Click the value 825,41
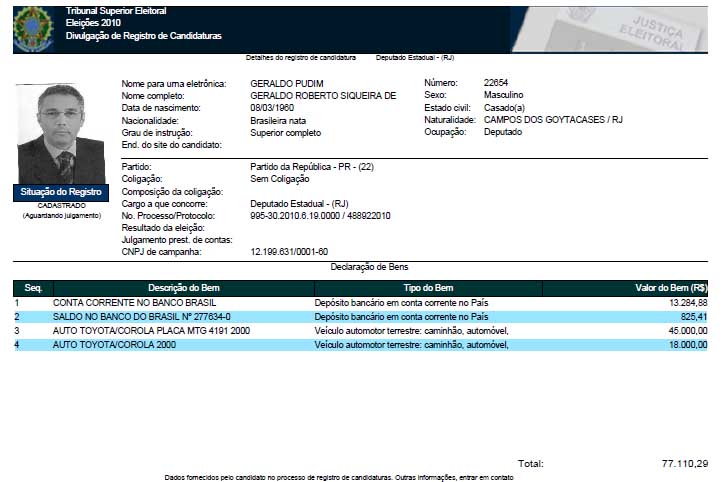Image resolution: width=724 pixels, height=482 pixels. (694, 317)
